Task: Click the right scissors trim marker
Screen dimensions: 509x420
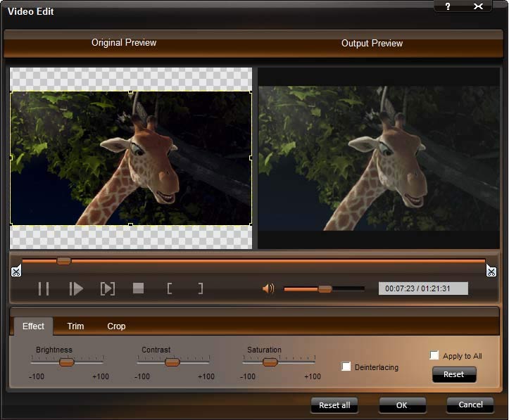Action: 491,271
